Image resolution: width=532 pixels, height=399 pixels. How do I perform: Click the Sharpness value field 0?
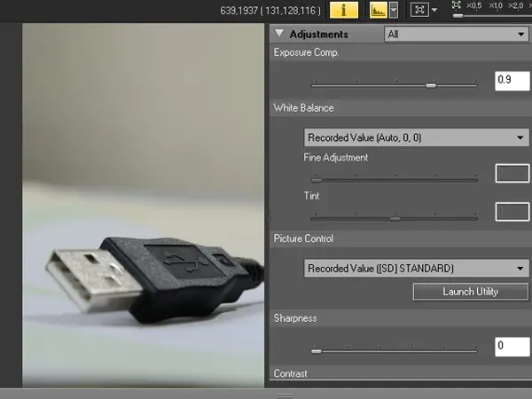(x=512, y=347)
